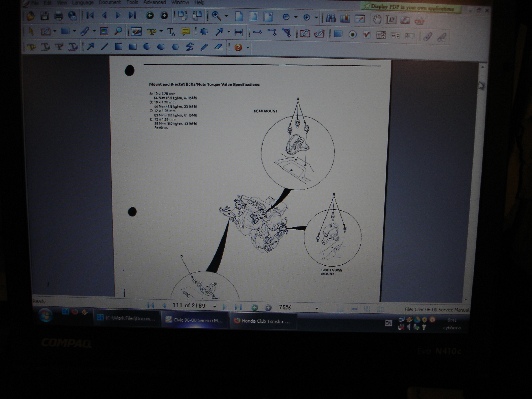The height and width of the screenshot is (399, 532).
Task: Click the Print icon in toolbar
Action: tap(58, 16)
